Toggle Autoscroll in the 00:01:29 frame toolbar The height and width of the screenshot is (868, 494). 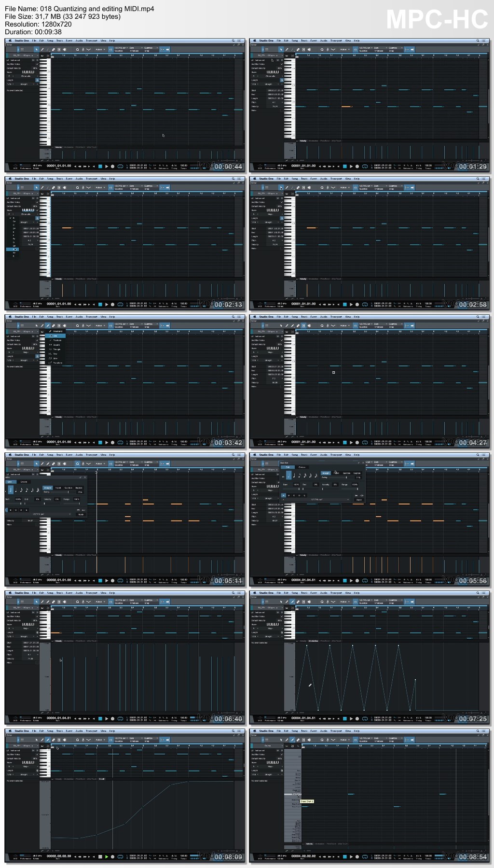[x=412, y=49]
